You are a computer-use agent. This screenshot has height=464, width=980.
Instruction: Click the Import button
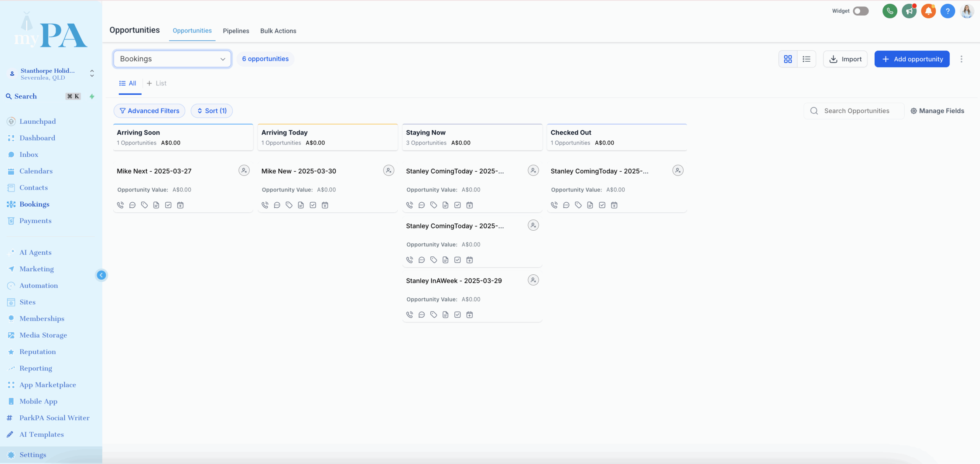[x=845, y=59]
